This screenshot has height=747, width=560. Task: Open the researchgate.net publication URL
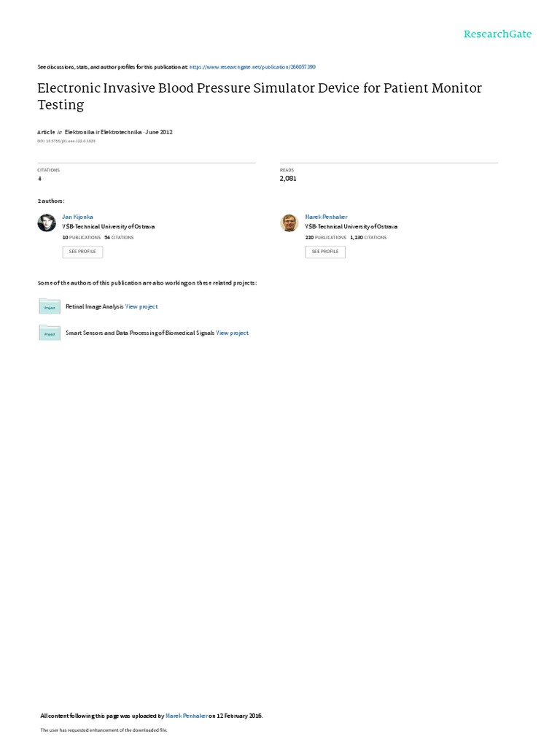(x=252, y=67)
